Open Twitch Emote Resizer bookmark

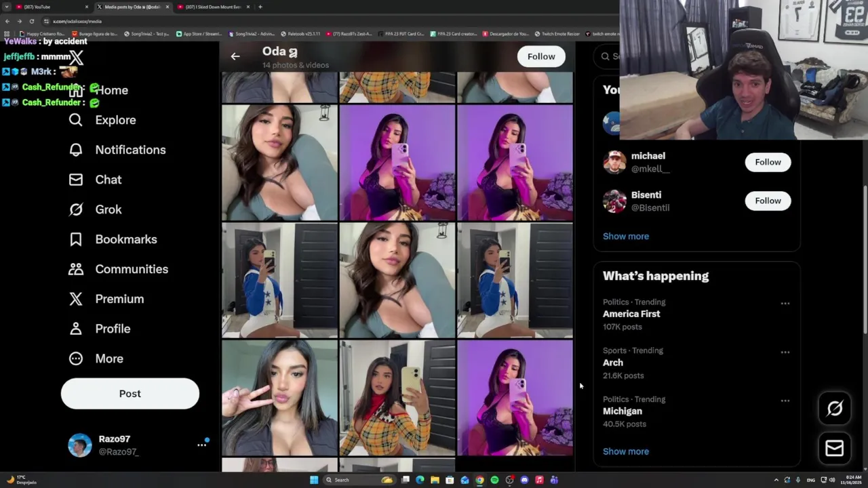[556, 33]
